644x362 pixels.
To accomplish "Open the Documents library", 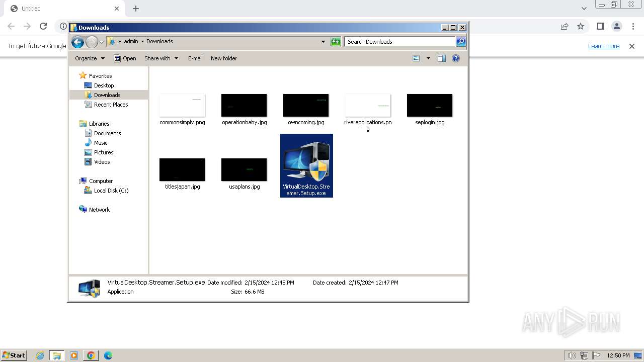I will (x=107, y=133).
